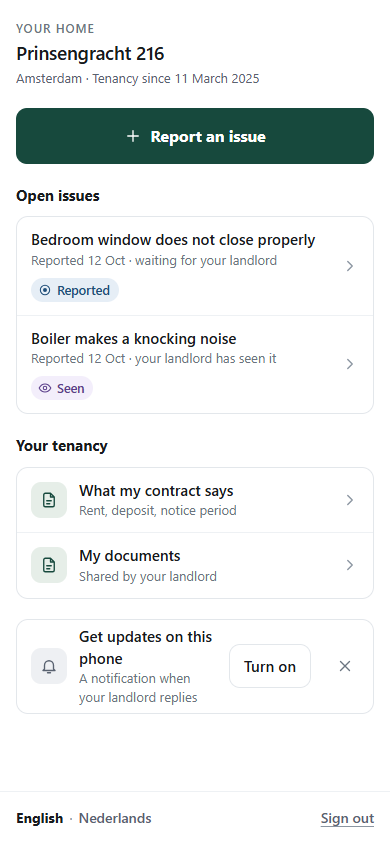390x844 pixels.
Task: Expand the My documents chevron
Action: coord(350,565)
